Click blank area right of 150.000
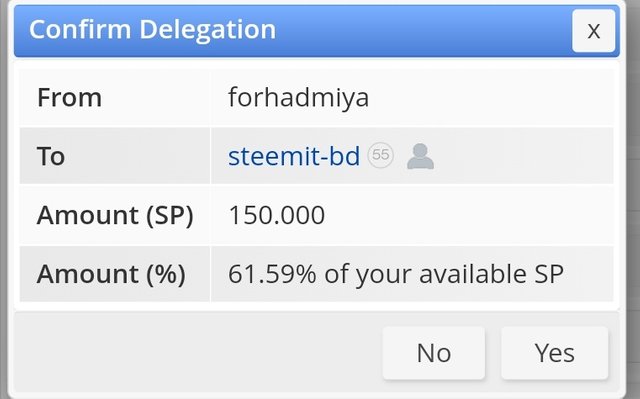Viewport: 640px width, 399px height. click(x=469, y=215)
